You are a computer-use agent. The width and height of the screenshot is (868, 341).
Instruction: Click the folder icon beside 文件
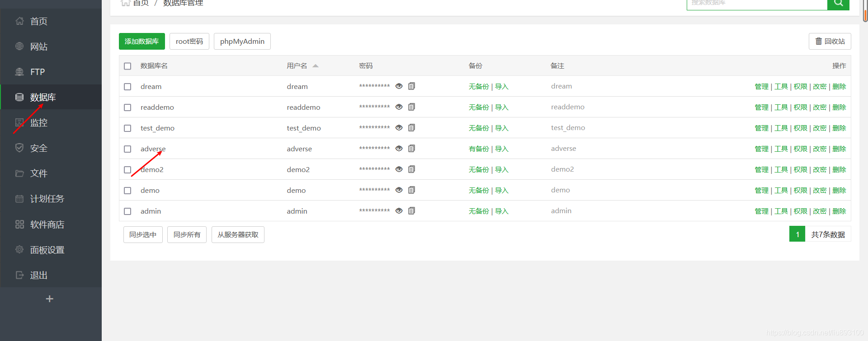click(x=19, y=173)
